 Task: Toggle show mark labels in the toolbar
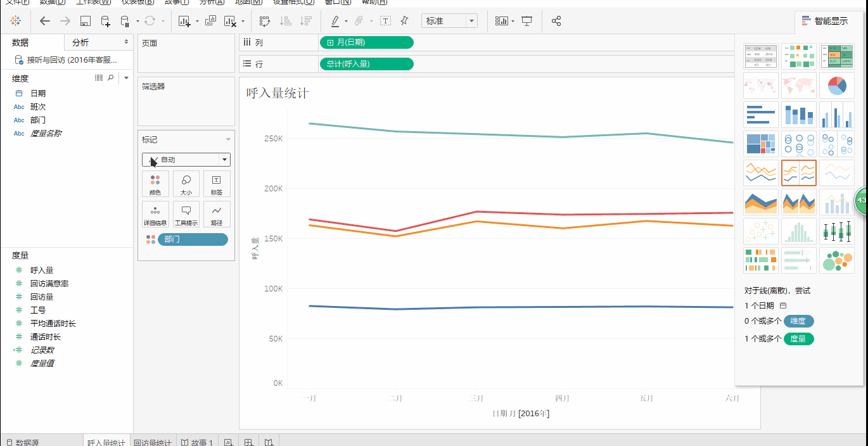pyautogui.click(x=385, y=21)
